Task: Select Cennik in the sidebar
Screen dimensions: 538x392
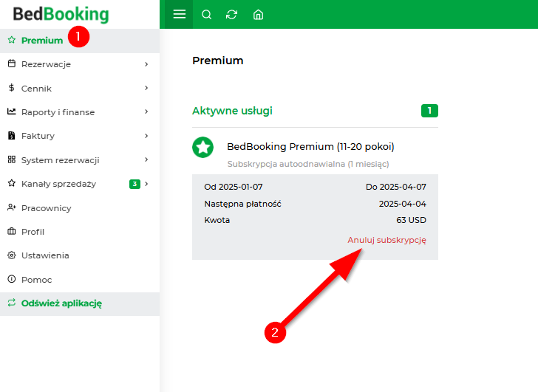Action: pyautogui.click(x=80, y=88)
